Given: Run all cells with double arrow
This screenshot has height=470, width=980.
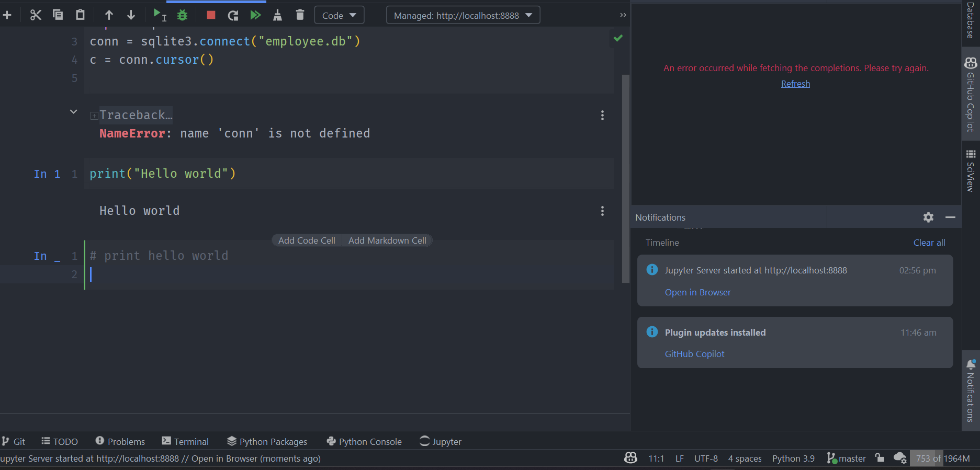Looking at the screenshot, I should click(x=255, y=15).
